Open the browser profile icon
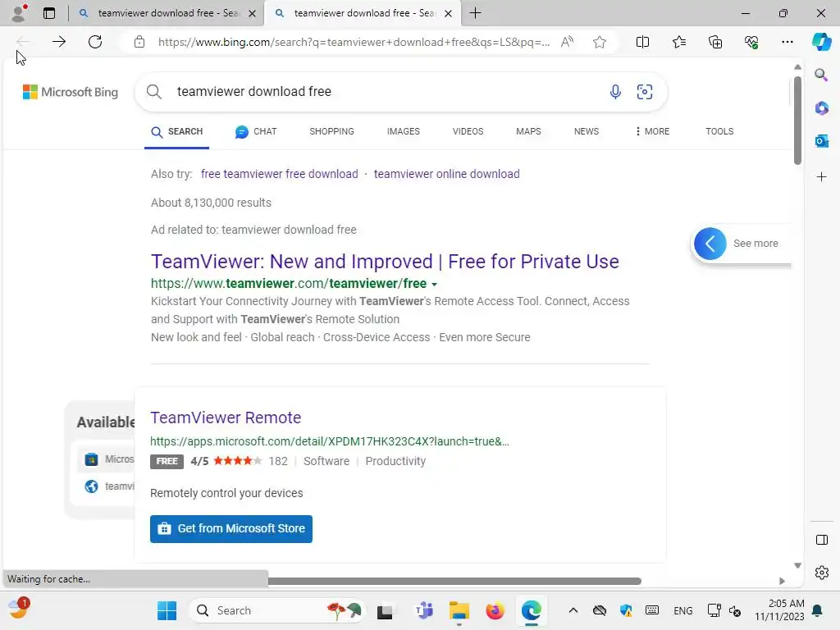Viewport: 840px width, 630px height. point(19,13)
